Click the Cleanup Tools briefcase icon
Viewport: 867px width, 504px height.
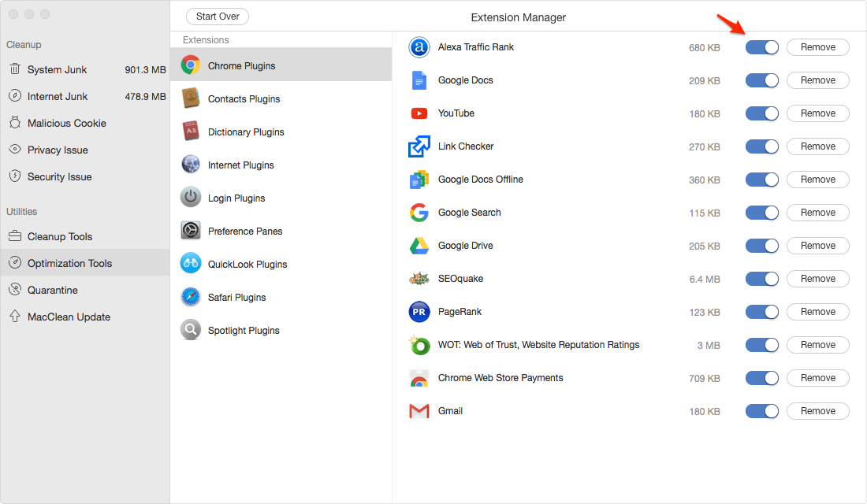click(15, 236)
